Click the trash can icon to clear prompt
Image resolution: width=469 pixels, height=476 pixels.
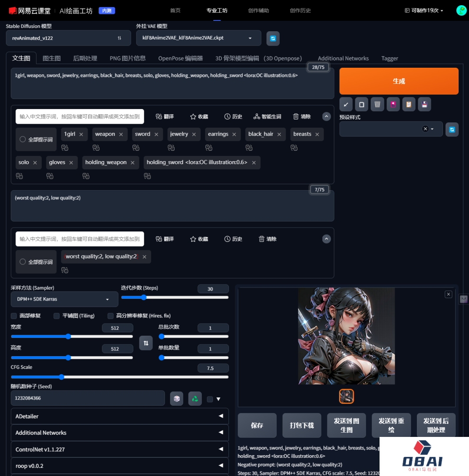point(377,104)
